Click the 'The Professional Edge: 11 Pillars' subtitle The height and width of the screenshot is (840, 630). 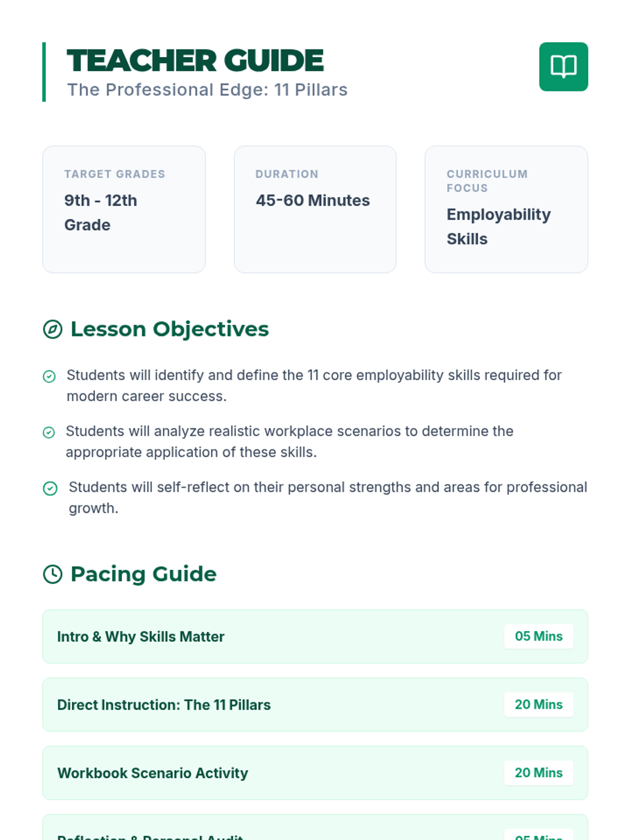pyautogui.click(x=207, y=90)
